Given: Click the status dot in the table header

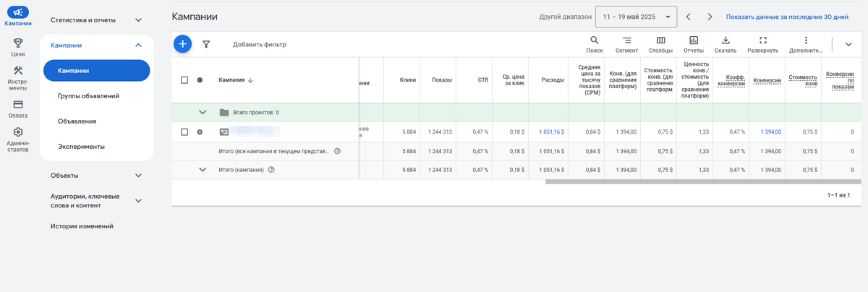Looking at the screenshot, I should click(200, 80).
